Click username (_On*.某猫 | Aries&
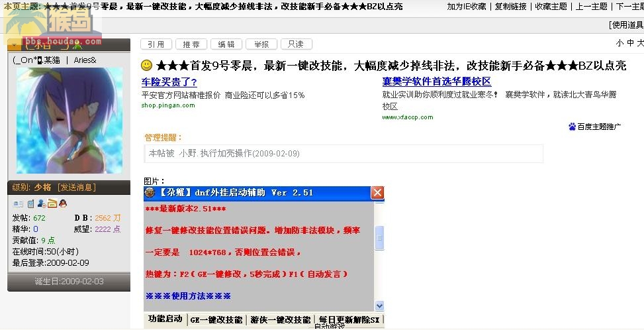644x330 pixels. pos(55,60)
